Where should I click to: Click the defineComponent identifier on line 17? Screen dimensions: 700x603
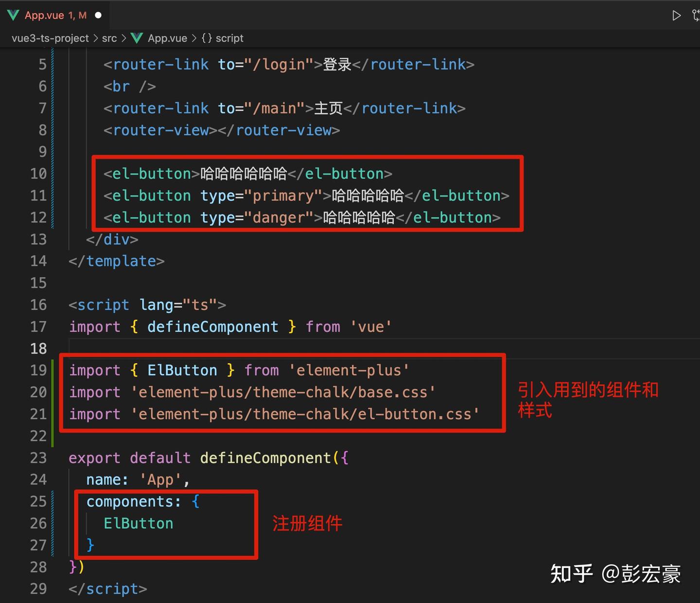[213, 327]
